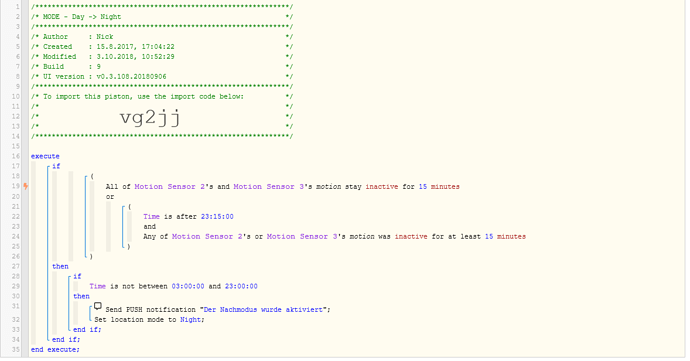Click the or operator on line 20

(110, 197)
